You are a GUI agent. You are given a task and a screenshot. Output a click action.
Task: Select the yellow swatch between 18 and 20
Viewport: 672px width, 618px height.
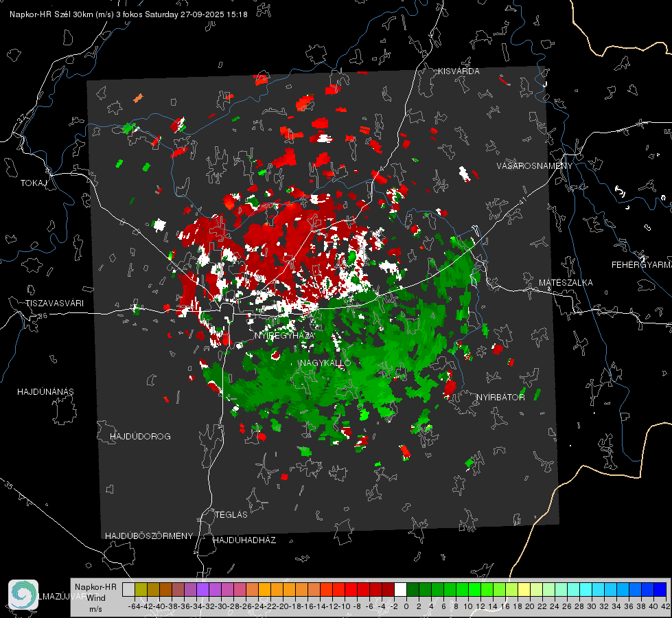(524, 589)
